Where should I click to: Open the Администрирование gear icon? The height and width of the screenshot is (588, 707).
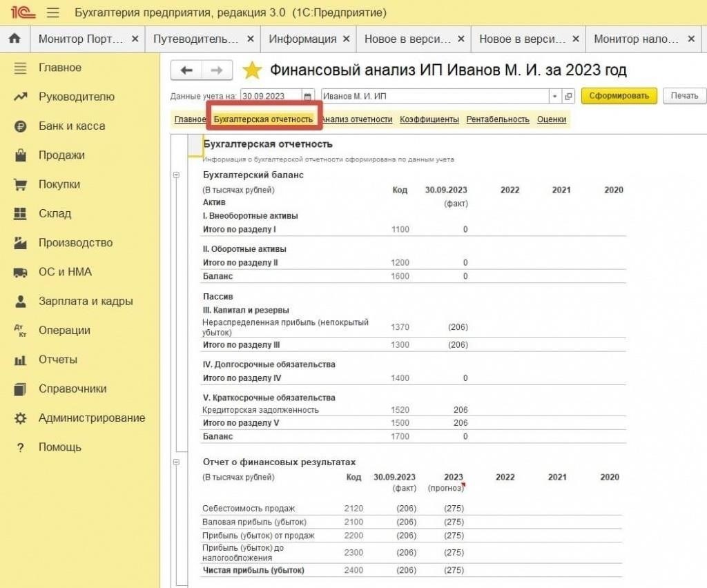point(20,418)
